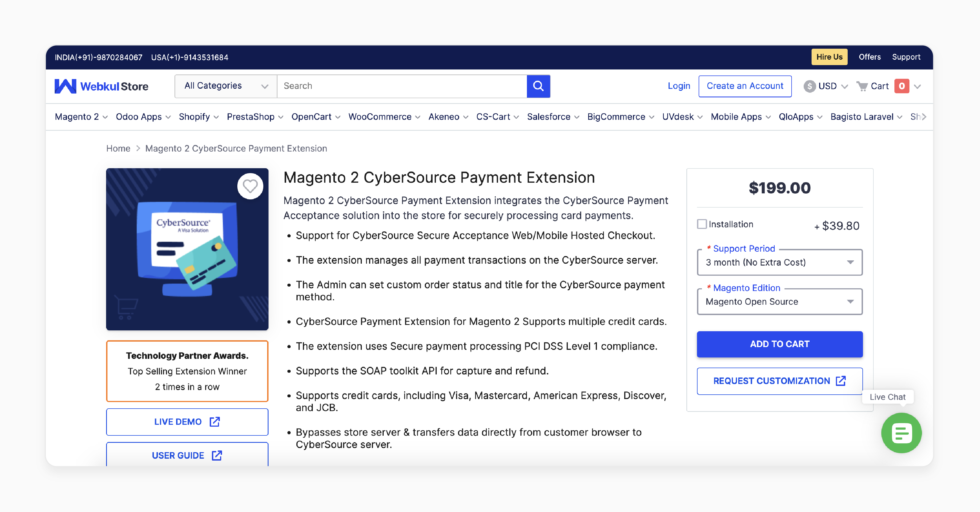Open the User Guide button
Screen dimensions: 980x512
187,454
